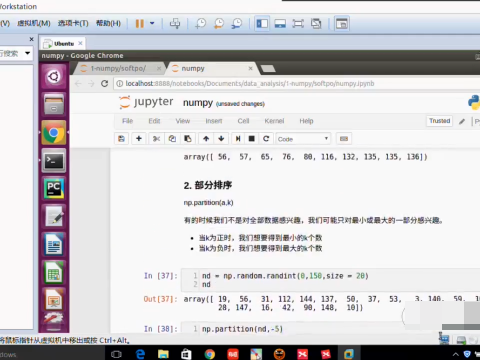
Task: Open the cell type Code dropdown
Action: [x=303, y=139]
